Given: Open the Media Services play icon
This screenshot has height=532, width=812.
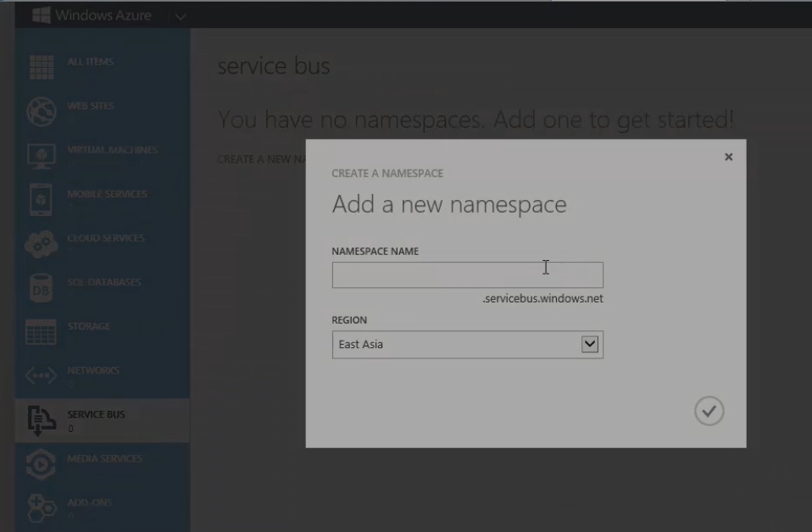Looking at the screenshot, I should coord(41,464).
